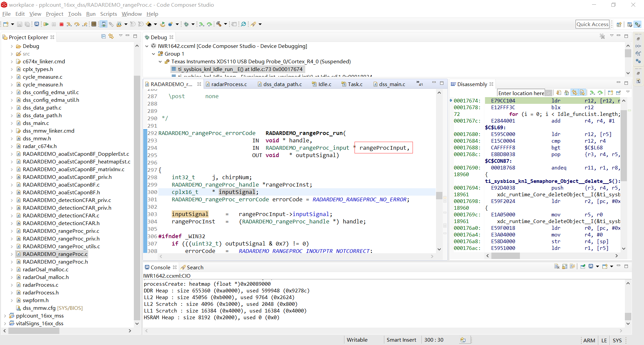This screenshot has width=644, height=345.
Task: Click the red Terminate debug button
Action: coord(61,24)
